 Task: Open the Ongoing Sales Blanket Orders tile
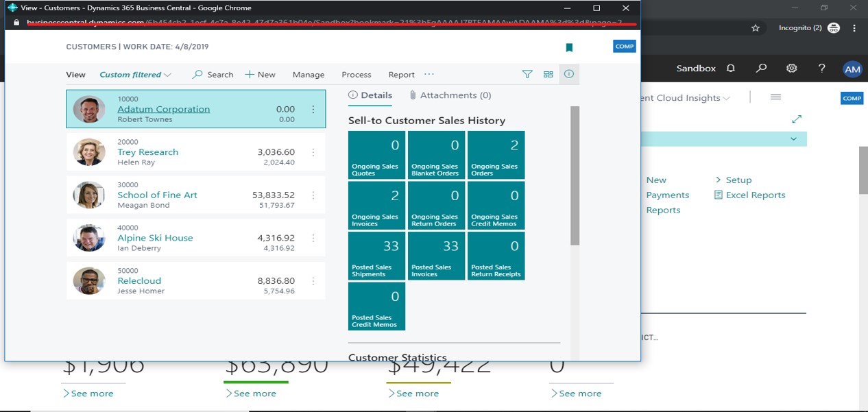point(437,155)
